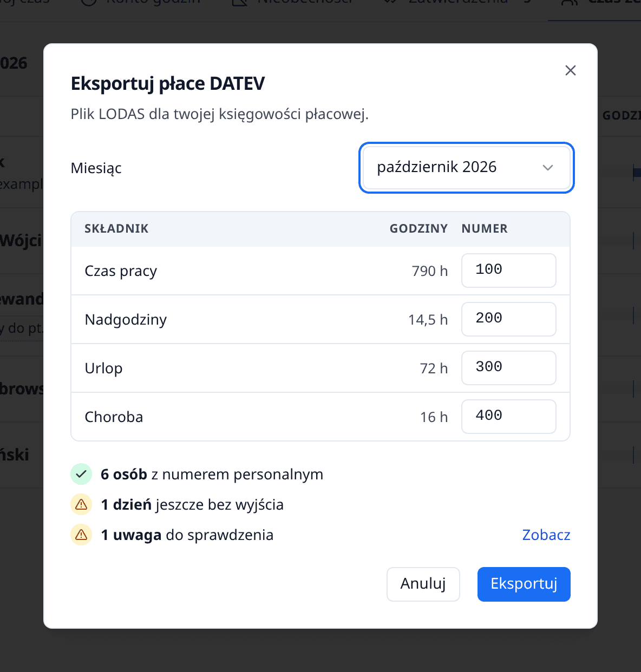Open the Miesiąc month dropdown
The image size is (641, 672).
(466, 167)
